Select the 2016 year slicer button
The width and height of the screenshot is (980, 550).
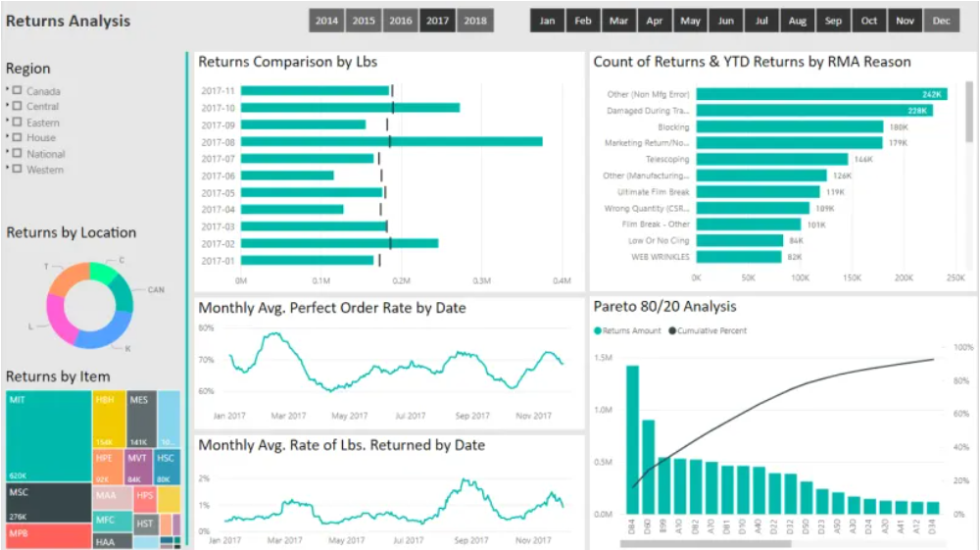(x=401, y=21)
